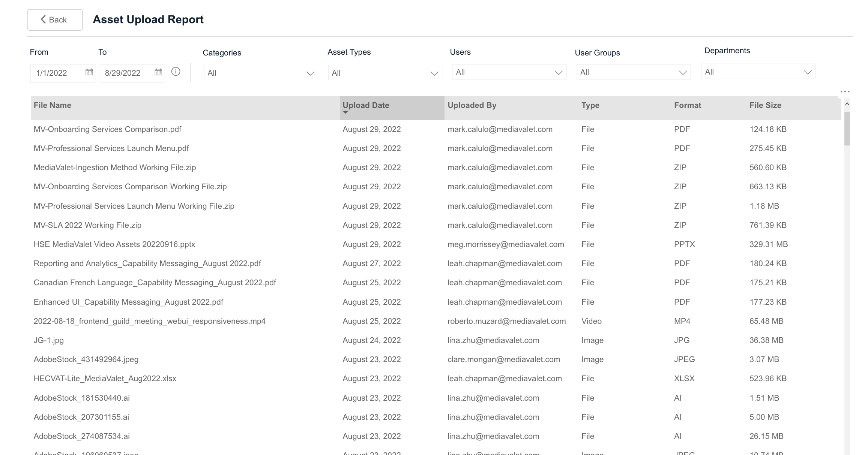
Task: Select Enhanced UI_Capability Messaging_August 2022.pdf
Action: [128, 302]
